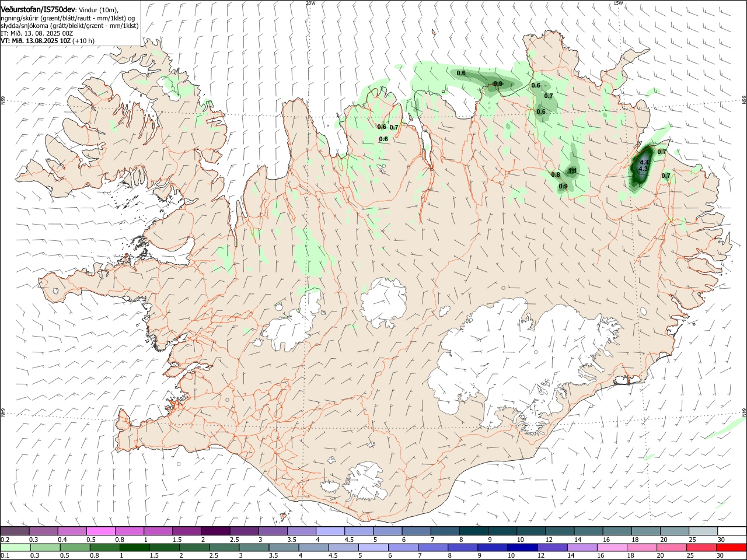Click the 'VT: Mið. 13.08.2025 10Z' valid time
Image resolution: width=747 pixels, height=560 pixels.
36,41
